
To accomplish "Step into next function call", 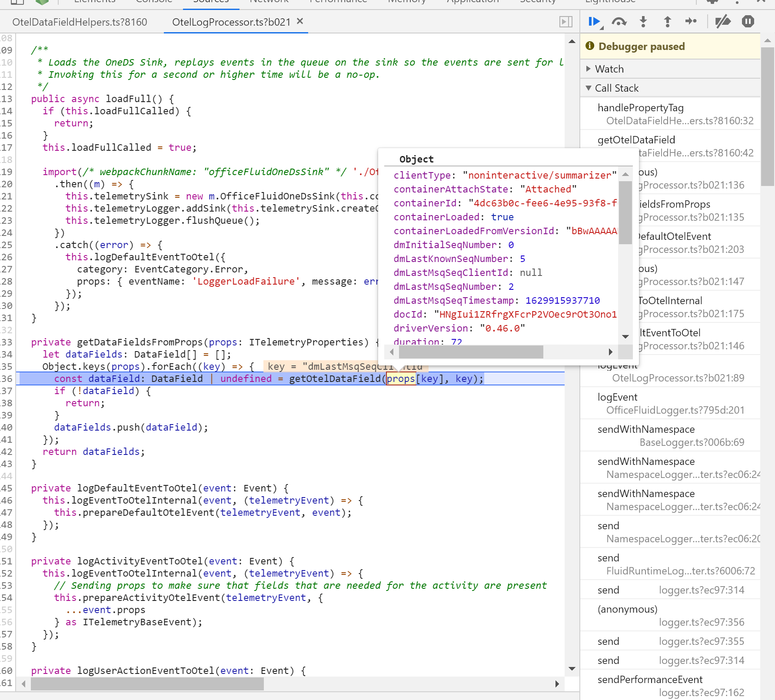I will tap(643, 22).
